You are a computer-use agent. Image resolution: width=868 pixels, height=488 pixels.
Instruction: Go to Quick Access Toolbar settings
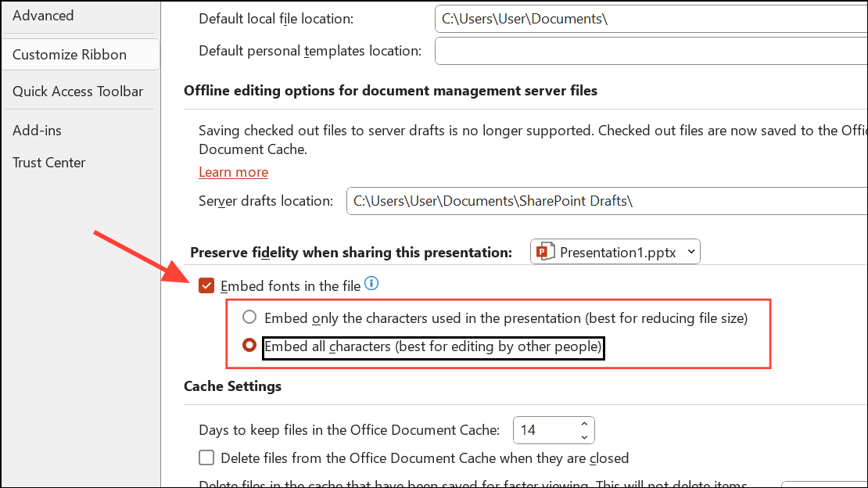[x=77, y=91]
